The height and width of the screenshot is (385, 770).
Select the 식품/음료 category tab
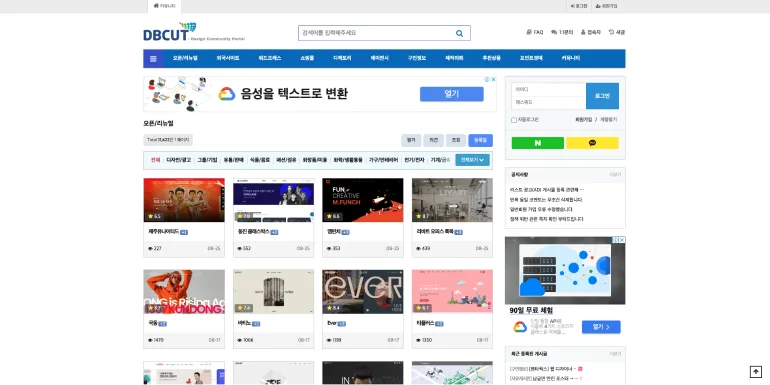tap(260, 160)
